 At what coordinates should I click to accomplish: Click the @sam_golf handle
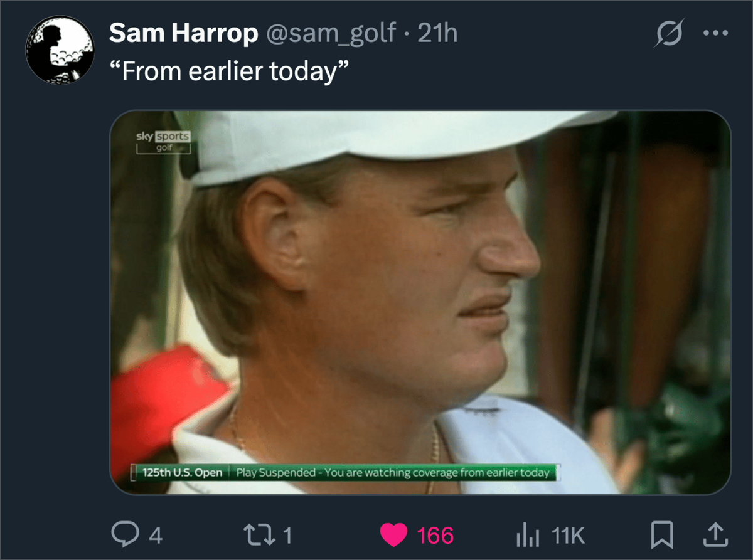(x=332, y=33)
